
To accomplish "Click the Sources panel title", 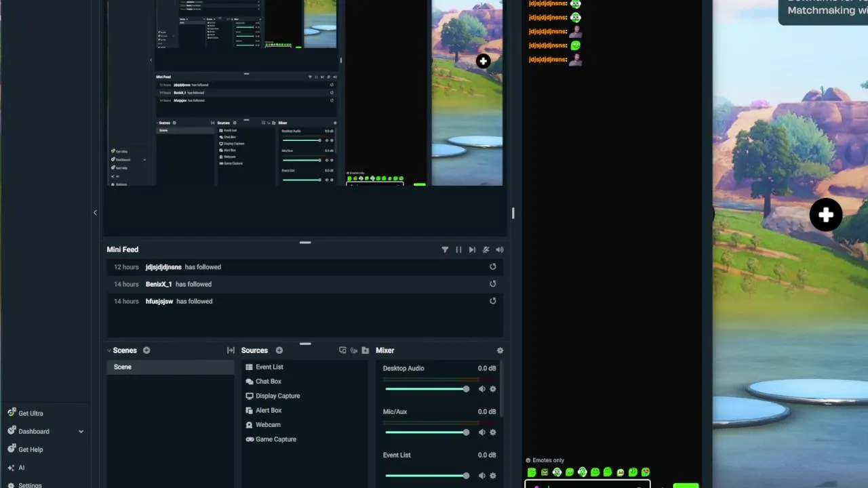I will pos(254,350).
